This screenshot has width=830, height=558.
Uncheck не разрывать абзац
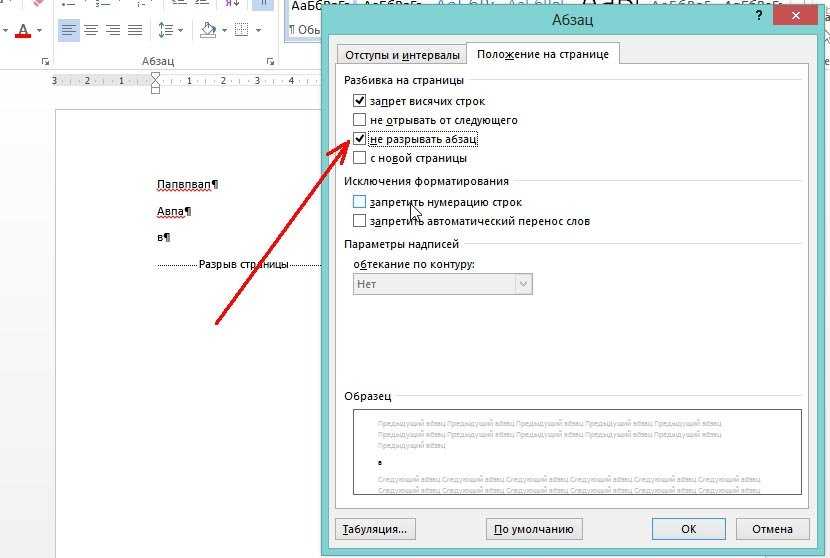[x=359, y=139]
